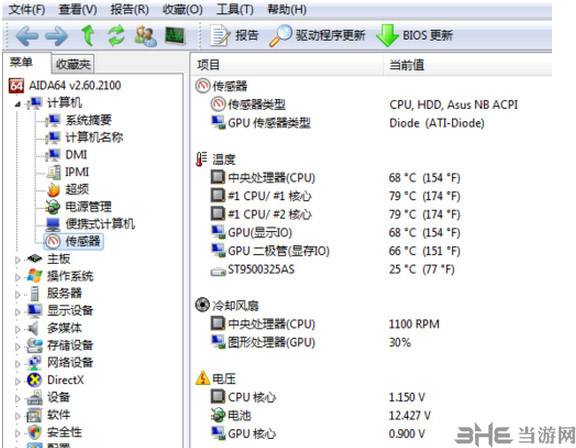The width and height of the screenshot is (576, 448).
Task: Click the 当前值 column header
Action: click(468, 65)
